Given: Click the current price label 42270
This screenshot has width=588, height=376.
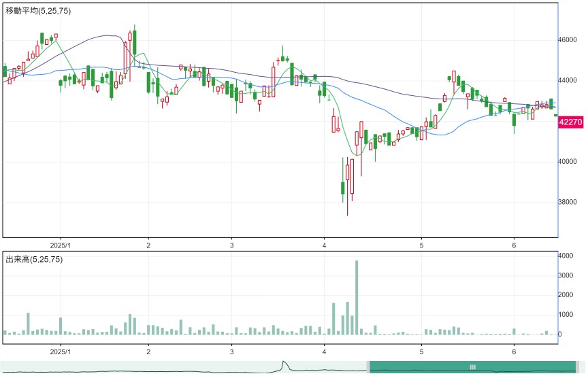Looking at the screenshot, I should point(570,122).
